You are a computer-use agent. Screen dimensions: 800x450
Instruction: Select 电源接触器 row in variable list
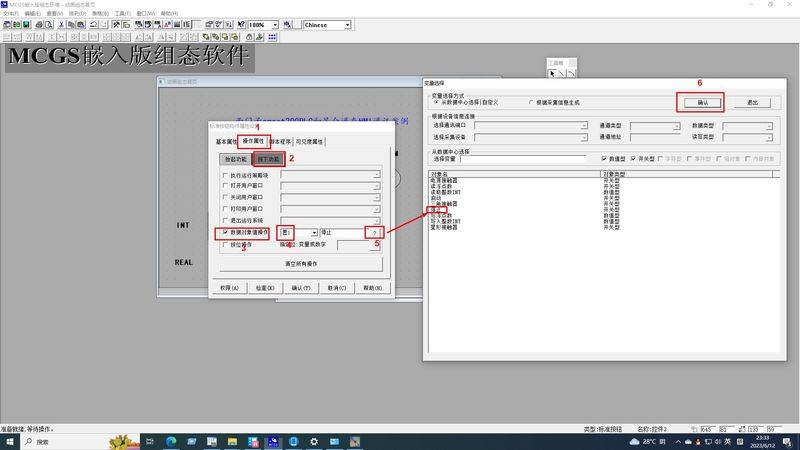pos(604,181)
